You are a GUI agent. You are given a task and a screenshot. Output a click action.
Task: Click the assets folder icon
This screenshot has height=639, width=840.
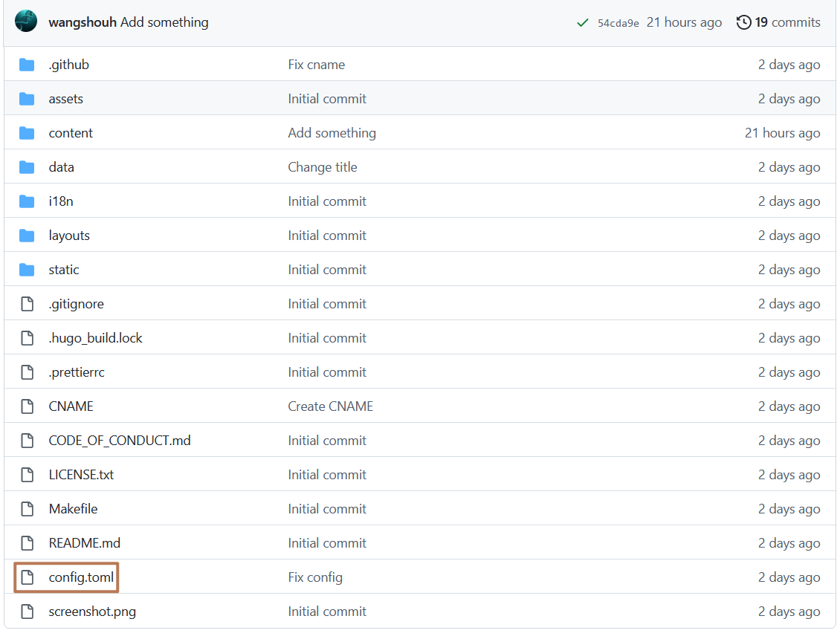pos(28,98)
